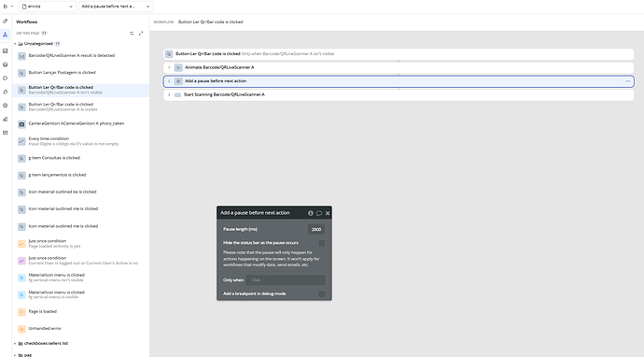Collapse the Uncategorized folder
This screenshot has width=644, height=357.
(15, 44)
